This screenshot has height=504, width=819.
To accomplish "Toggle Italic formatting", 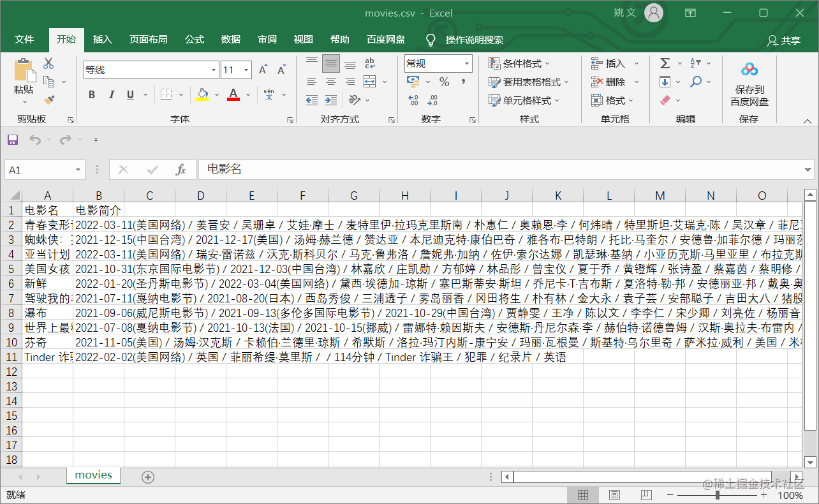I will tap(112, 94).
